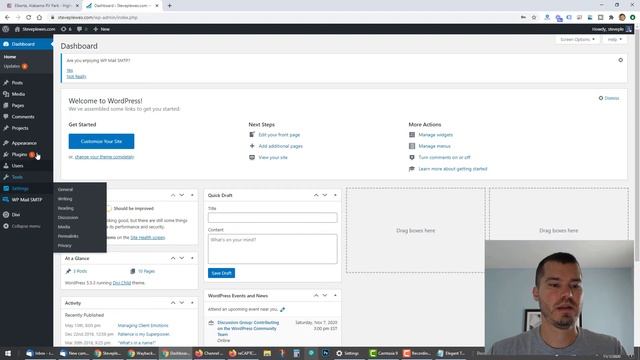
Task: Open the Site Health screen link
Action: [x=148, y=238]
